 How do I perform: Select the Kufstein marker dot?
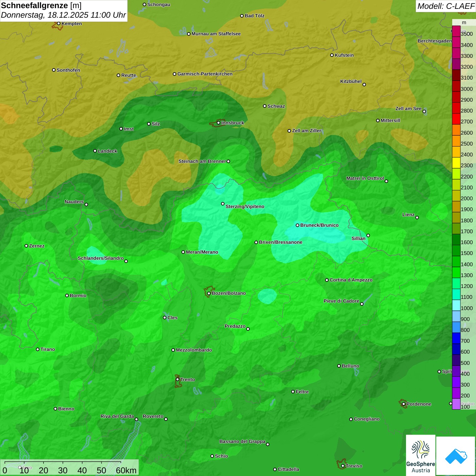pyautogui.click(x=332, y=55)
